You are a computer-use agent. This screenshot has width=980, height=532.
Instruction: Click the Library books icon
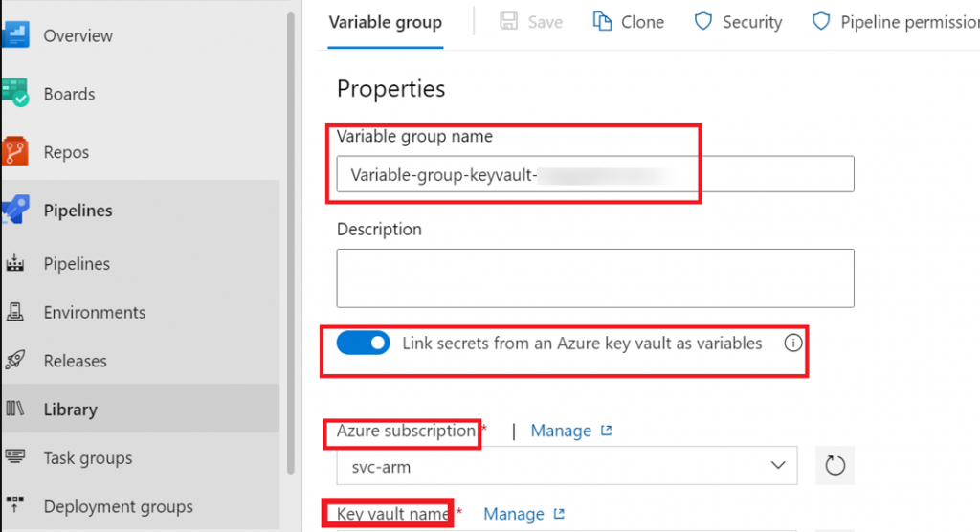pyautogui.click(x=15, y=409)
